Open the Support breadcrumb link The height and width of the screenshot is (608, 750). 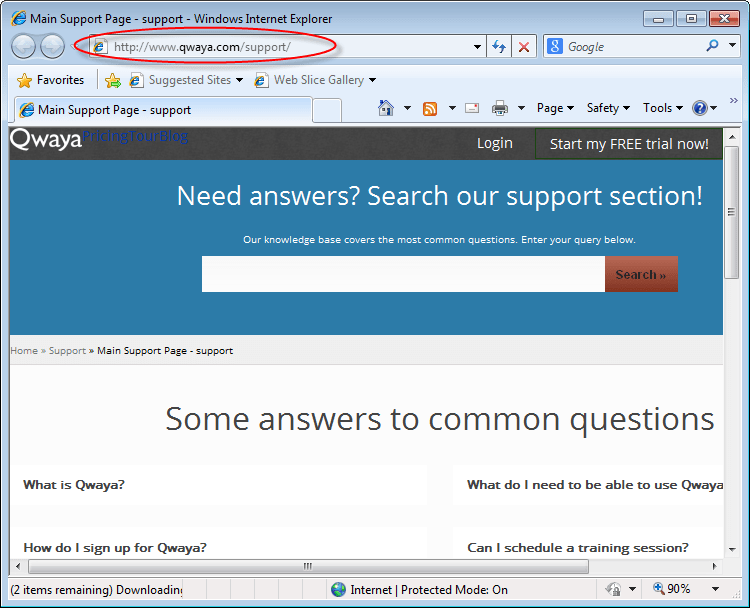click(x=67, y=351)
